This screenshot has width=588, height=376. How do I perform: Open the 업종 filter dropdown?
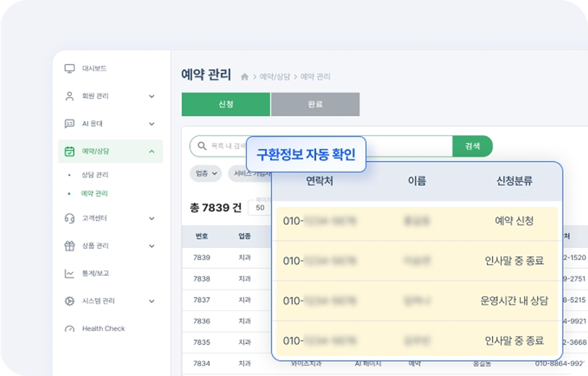pos(206,173)
